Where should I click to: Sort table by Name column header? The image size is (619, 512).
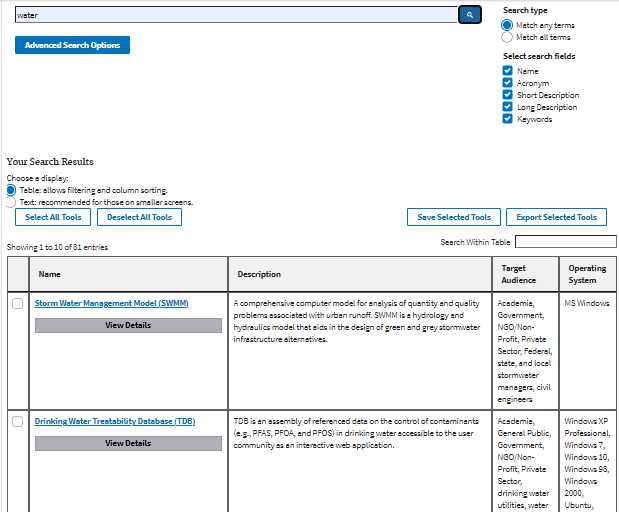[x=129, y=274]
